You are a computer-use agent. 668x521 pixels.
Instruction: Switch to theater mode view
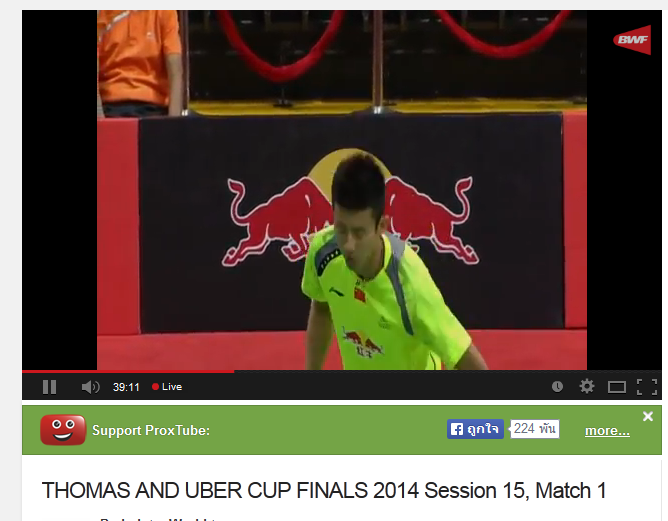tap(616, 387)
